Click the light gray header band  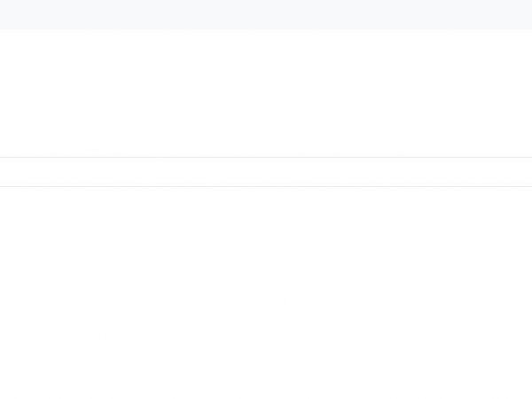click(x=266, y=14)
